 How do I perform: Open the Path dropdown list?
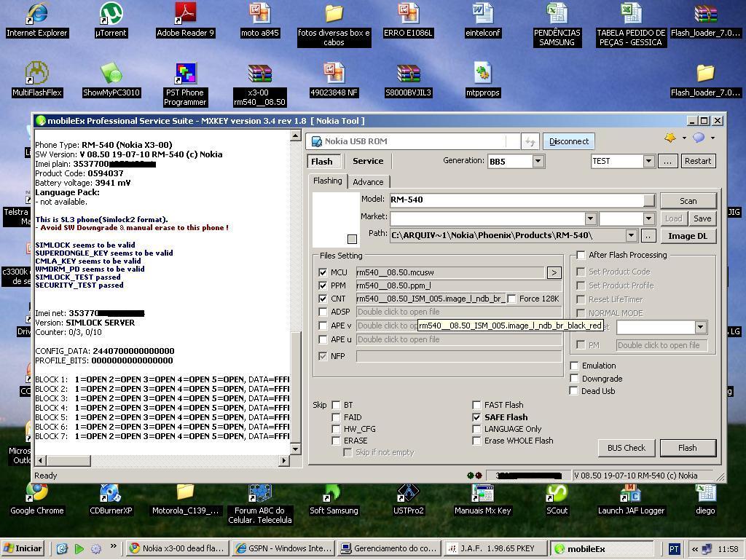pos(631,236)
